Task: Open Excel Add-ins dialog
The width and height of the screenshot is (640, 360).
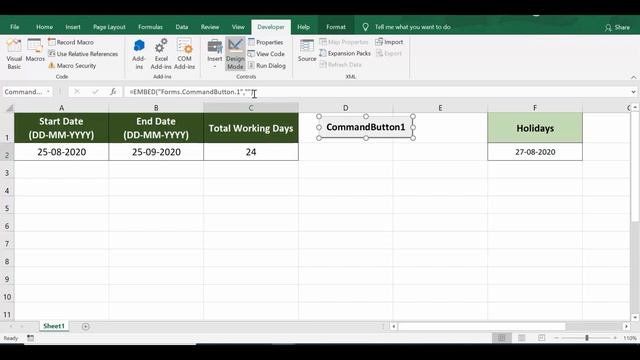Action: 161,54
